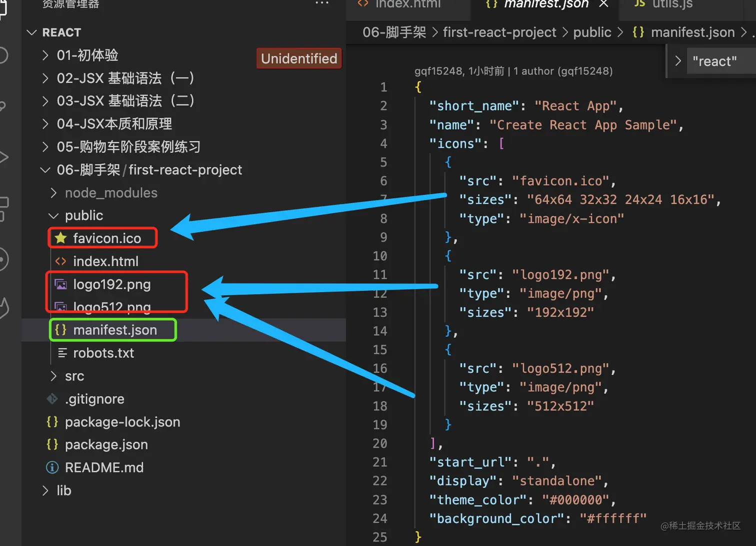The height and width of the screenshot is (546, 756).
Task: Click the "standalone" display value
Action: [556, 481]
